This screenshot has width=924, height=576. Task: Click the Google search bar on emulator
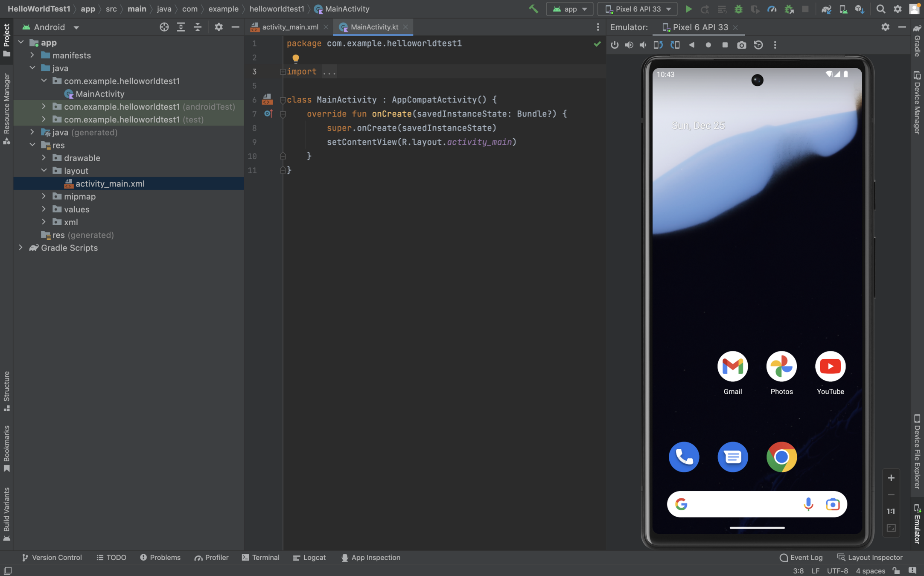point(743,504)
